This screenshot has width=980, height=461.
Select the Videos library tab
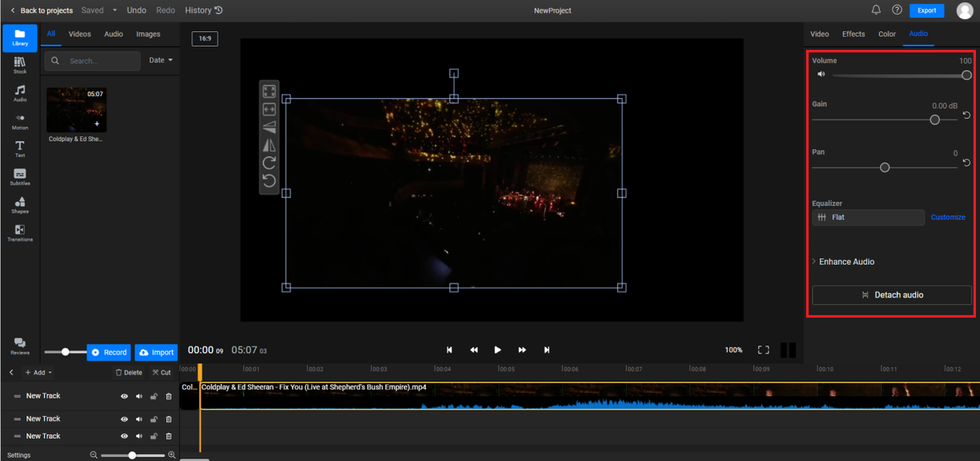[80, 34]
